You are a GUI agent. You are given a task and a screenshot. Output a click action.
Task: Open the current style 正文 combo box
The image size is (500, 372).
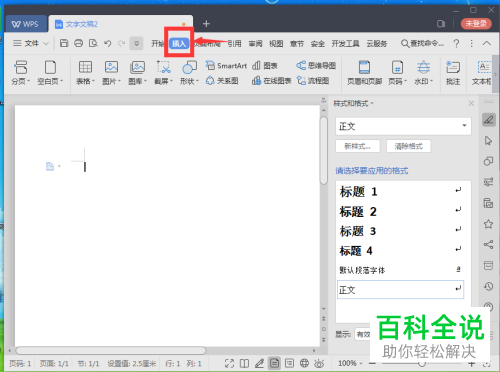pyautogui.click(x=403, y=126)
